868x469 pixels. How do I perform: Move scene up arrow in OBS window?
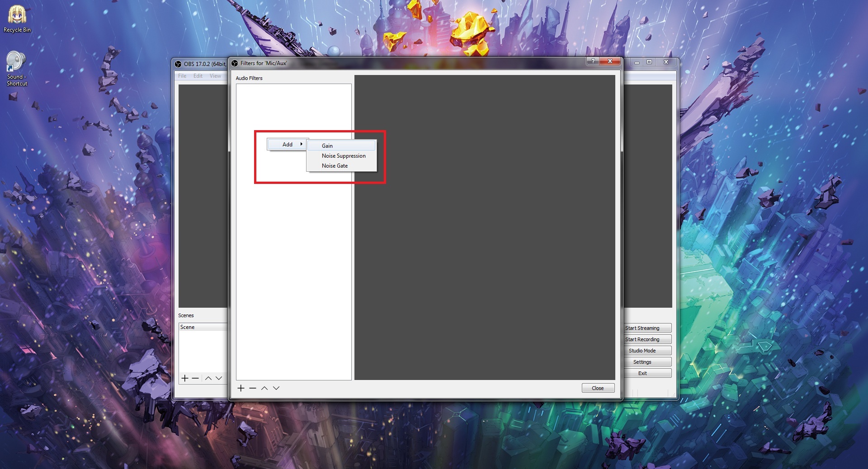click(x=208, y=378)
